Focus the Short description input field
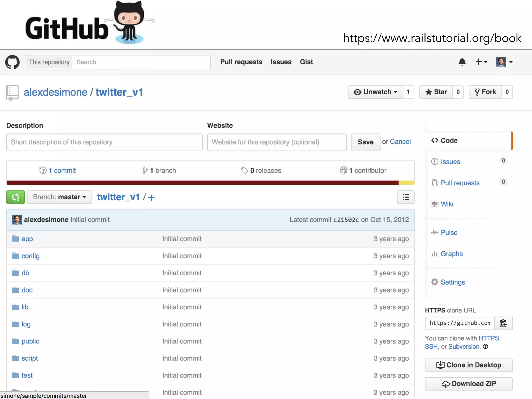Image resolution: width=532 pixels, height=399 pixels. pyautogui.click(x=104, y=142)
